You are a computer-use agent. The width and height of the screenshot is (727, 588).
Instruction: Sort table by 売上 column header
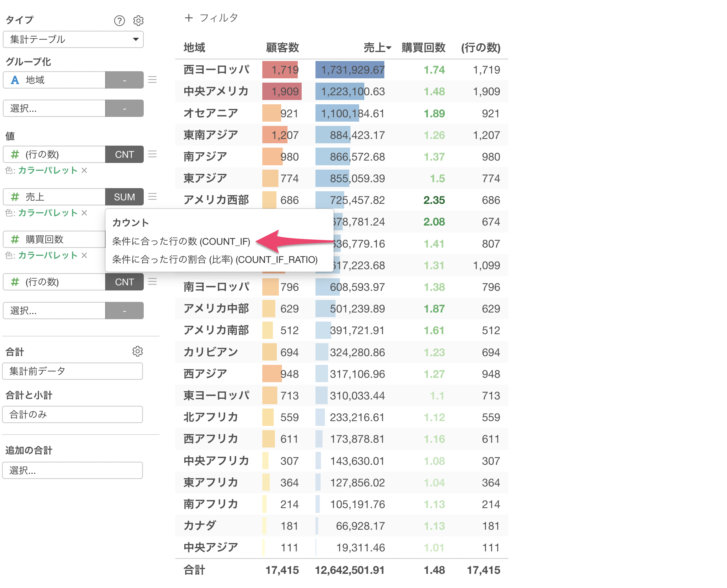[x=377, y=48]
